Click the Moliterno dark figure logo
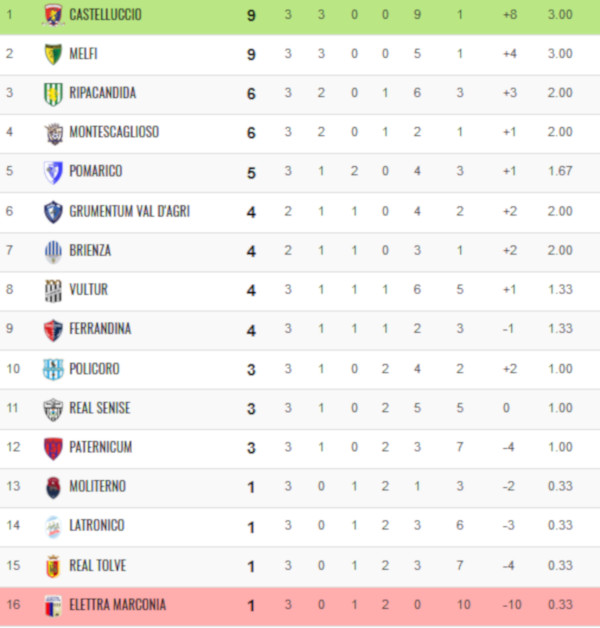The image size is (600, 628). pos(53,487)
